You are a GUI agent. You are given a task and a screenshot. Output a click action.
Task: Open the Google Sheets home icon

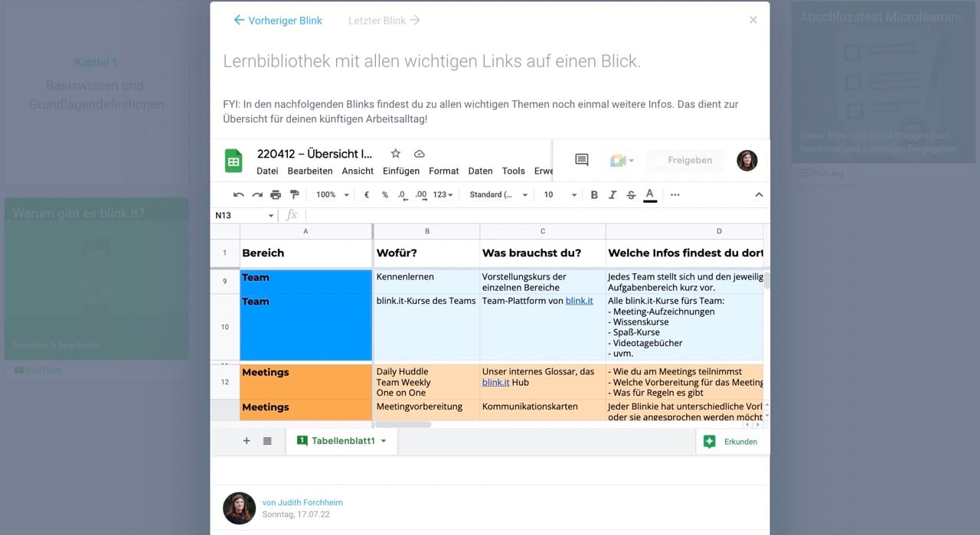tap(234, 161)
